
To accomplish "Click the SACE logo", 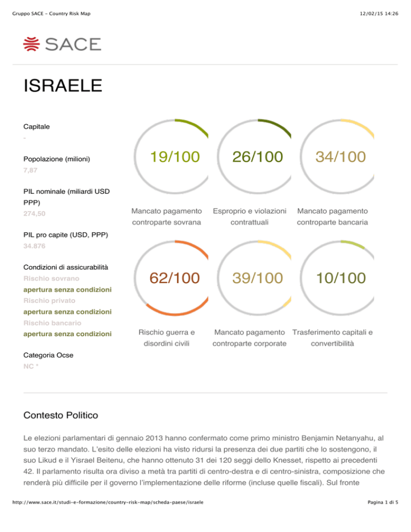I will (62, 44).
